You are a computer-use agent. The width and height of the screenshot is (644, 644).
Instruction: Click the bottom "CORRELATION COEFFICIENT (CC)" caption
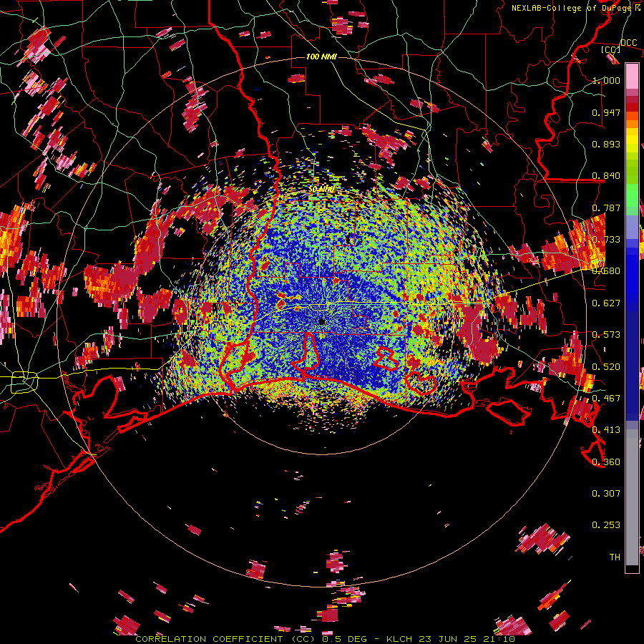click(225, 639)
